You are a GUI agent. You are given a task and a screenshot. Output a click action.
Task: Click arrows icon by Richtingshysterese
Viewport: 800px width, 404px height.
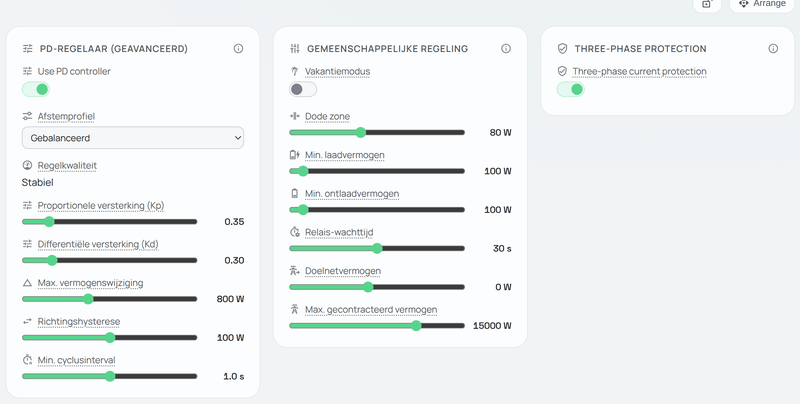pyautogui.click(x=27, y=321)
